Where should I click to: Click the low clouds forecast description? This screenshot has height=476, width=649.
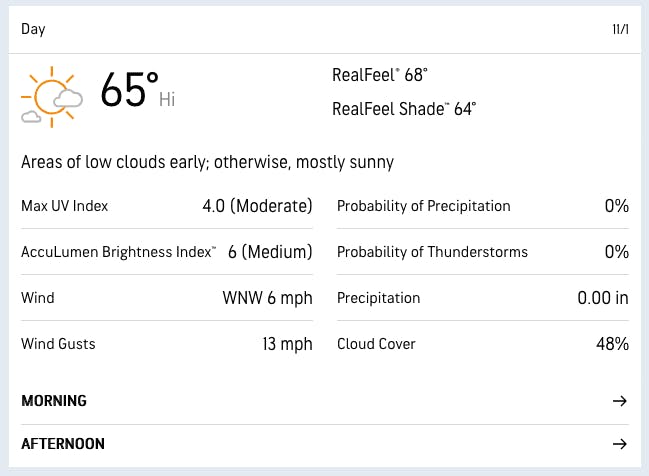click(x=207, y=162)
